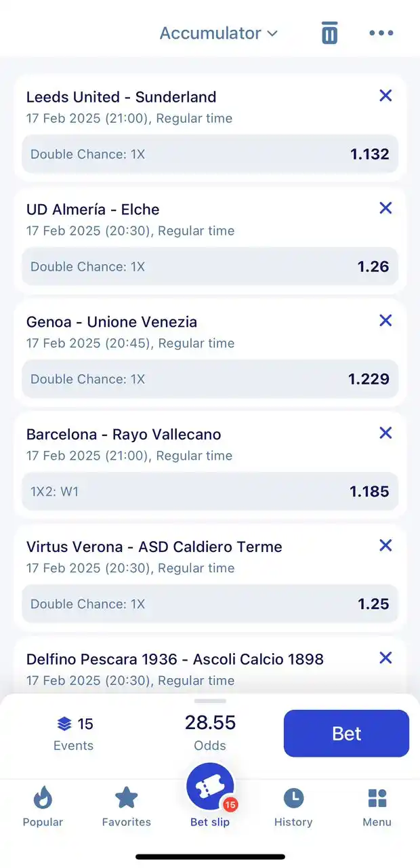Remove the Barcelona - Rayo Vallecano selection

(x=385, y=433)
